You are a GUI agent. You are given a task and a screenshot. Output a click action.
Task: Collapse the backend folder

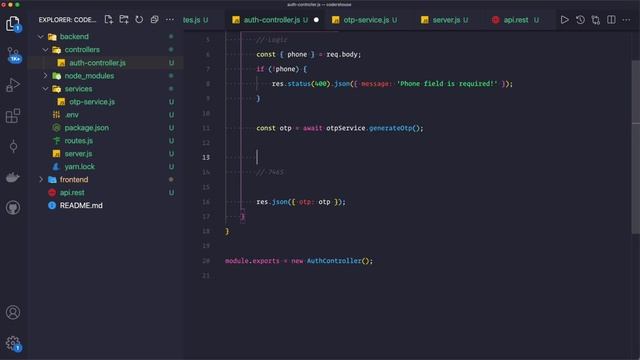(41, 37)
